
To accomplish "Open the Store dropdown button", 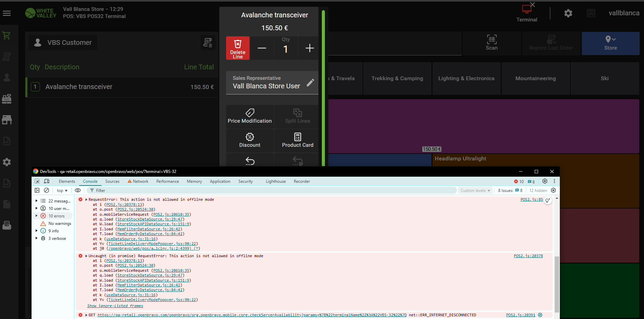I will [x=610, y=43].
